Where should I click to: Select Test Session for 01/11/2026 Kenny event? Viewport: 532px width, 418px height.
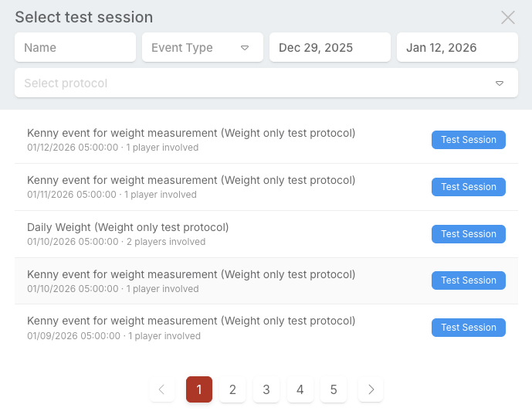point(468,187)
